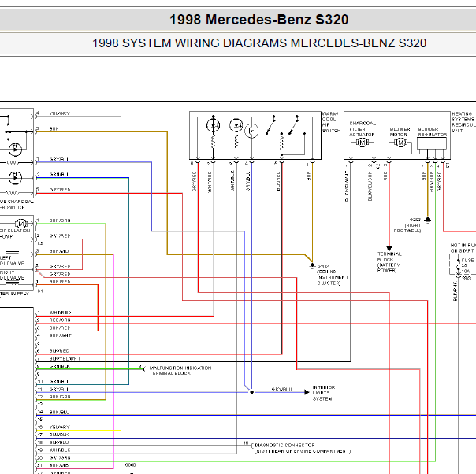Click the S600 splice label
This screenshot has height=474, width=476.
click(x=131, y=465)
